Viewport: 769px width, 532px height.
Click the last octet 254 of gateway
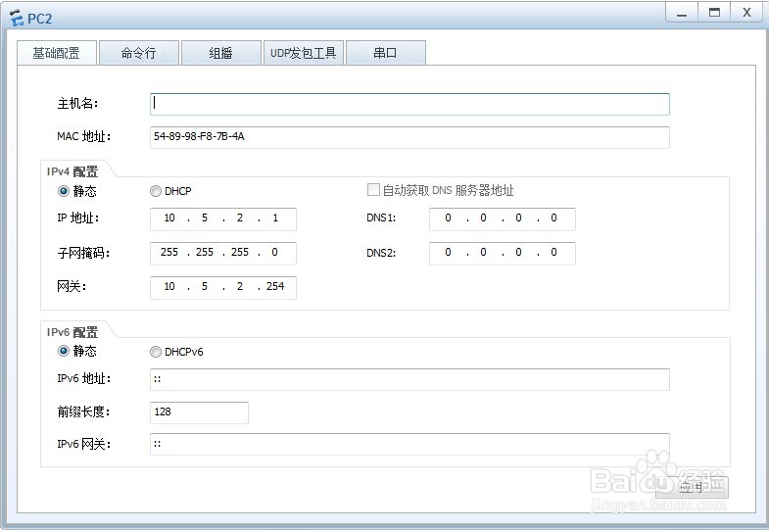tap(275, 286)
